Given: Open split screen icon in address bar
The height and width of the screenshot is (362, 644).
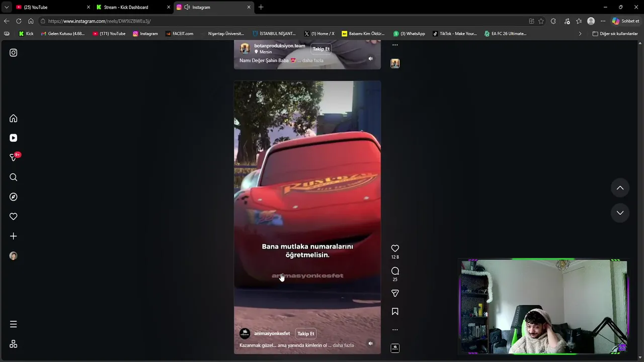Looking at the screenshot, I should [x=531, y=21].
